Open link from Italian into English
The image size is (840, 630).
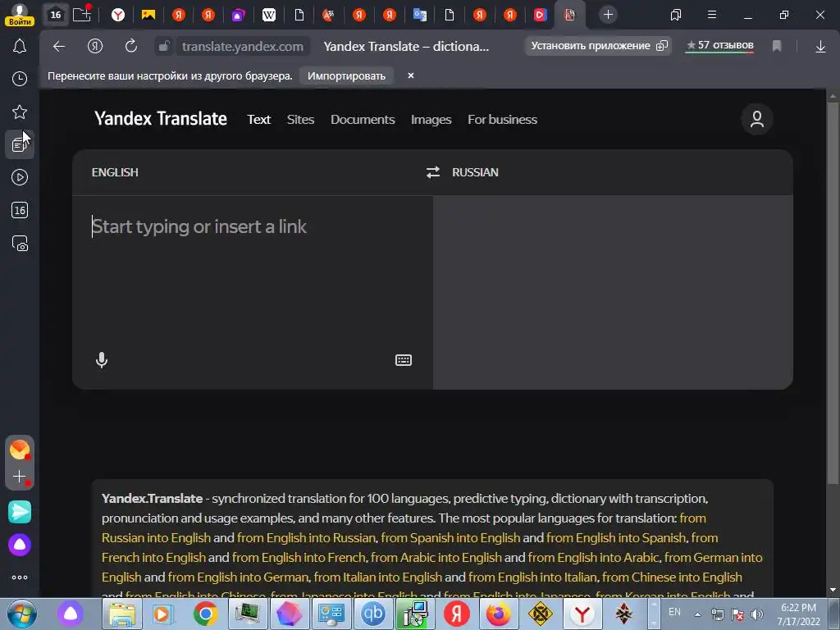point(377,577)
